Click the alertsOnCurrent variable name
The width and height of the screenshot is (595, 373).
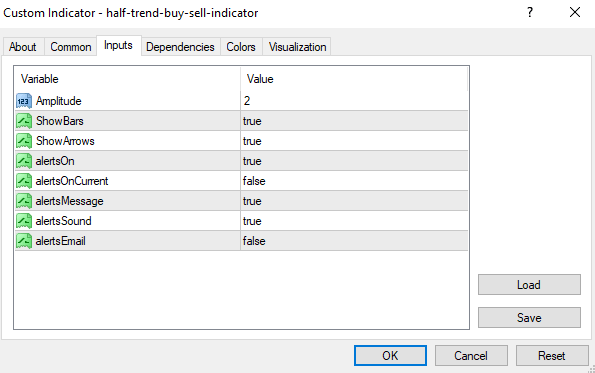click(72, 181)
